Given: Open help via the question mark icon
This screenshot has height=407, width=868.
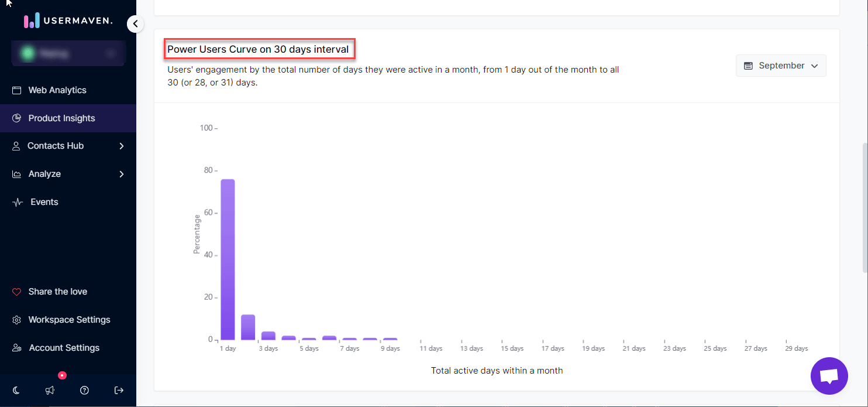Looking at the screenshot, I should (84, 390).
